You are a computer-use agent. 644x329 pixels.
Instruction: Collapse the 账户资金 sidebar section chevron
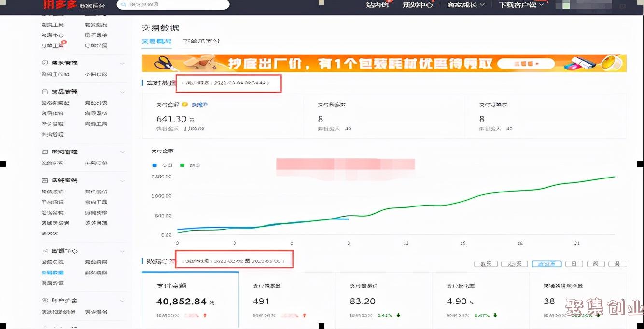[122, 301]
